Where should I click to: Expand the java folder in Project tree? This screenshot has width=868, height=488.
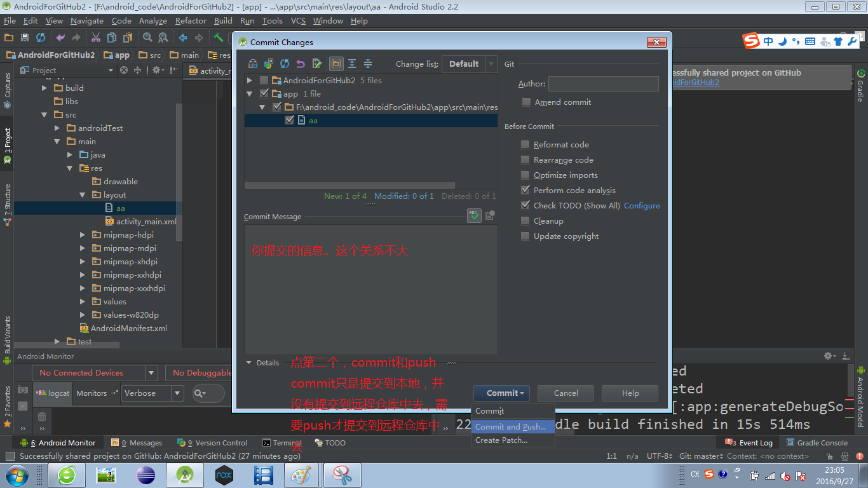(70, 154)
